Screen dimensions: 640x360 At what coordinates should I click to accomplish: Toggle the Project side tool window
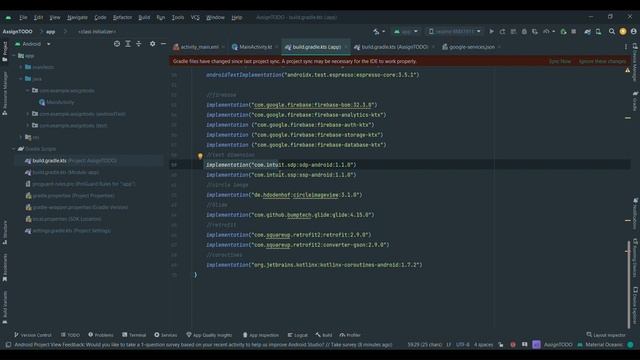click(x=5, y=51)
